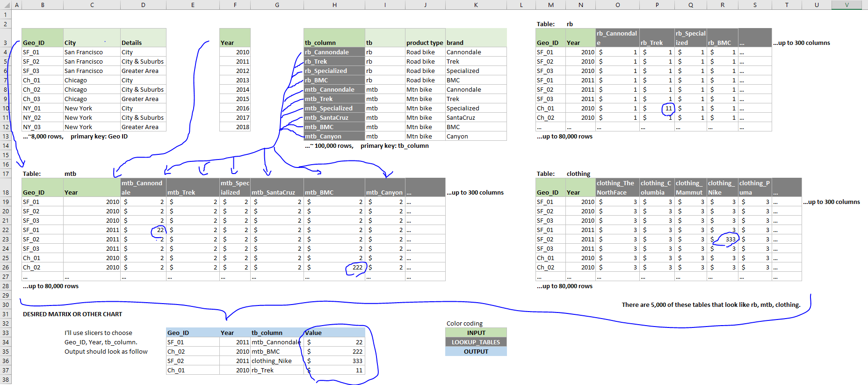Click the 'DESIRED MATRIX OR OTHER CHART' heading
The width and height of the screenshot is (868, 385).
tap(72, 314)
